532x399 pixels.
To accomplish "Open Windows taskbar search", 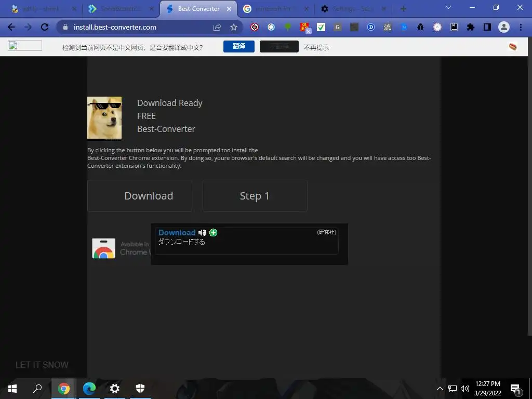I will [37, 389].
